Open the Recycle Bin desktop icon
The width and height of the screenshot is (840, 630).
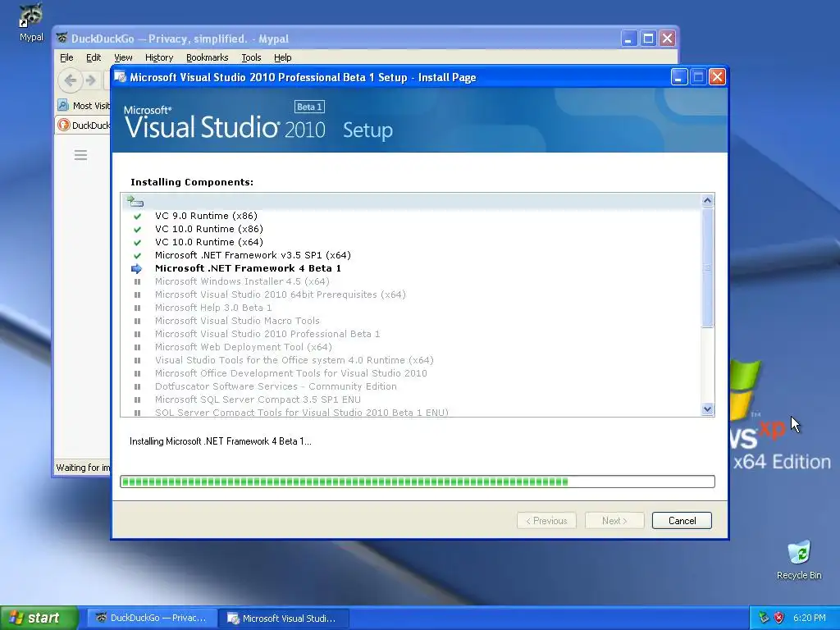click(799, 560)
